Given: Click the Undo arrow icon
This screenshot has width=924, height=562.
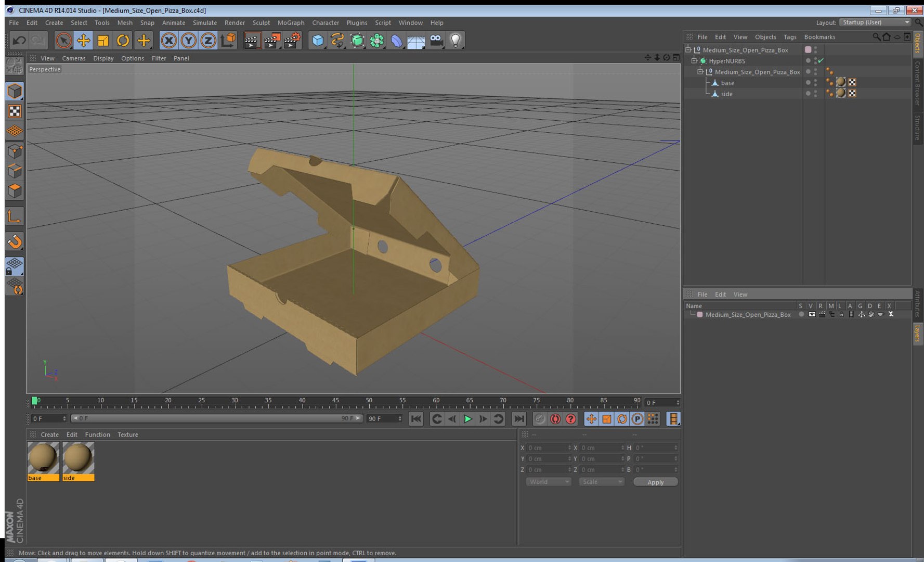Looking at the screenshot, I should coord(19,40).
